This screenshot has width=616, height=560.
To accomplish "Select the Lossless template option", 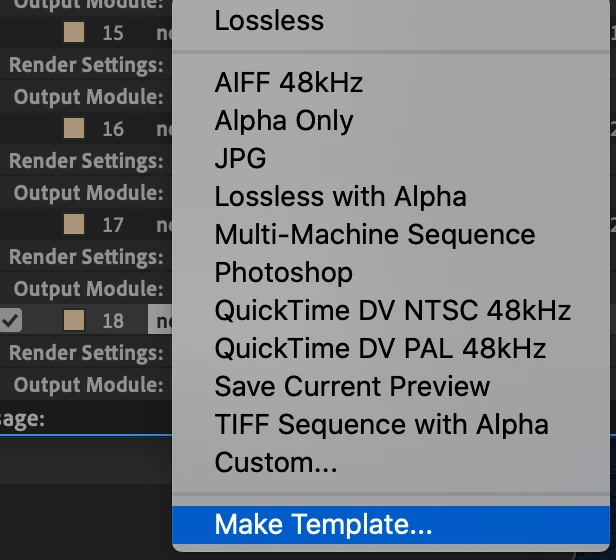I will [x=268, y=20].
